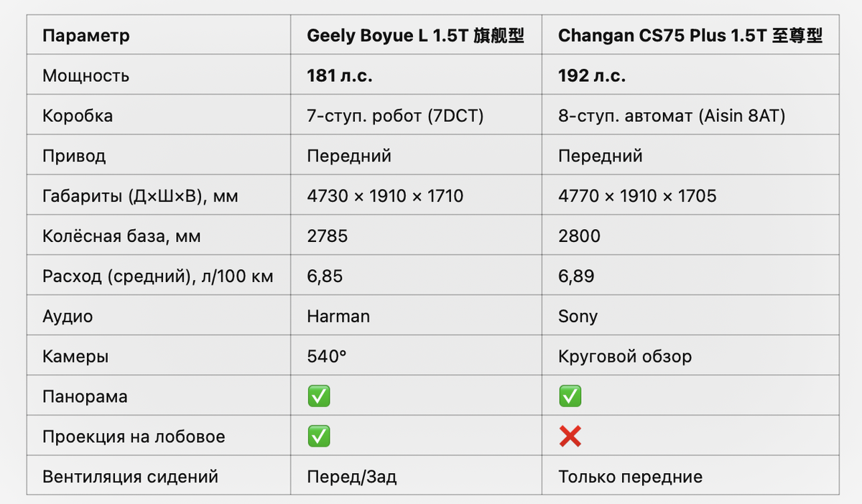862x504 pixels.
Task: Click the Geely Проекция на лобовое checkmark
Action: coord(319,436)
